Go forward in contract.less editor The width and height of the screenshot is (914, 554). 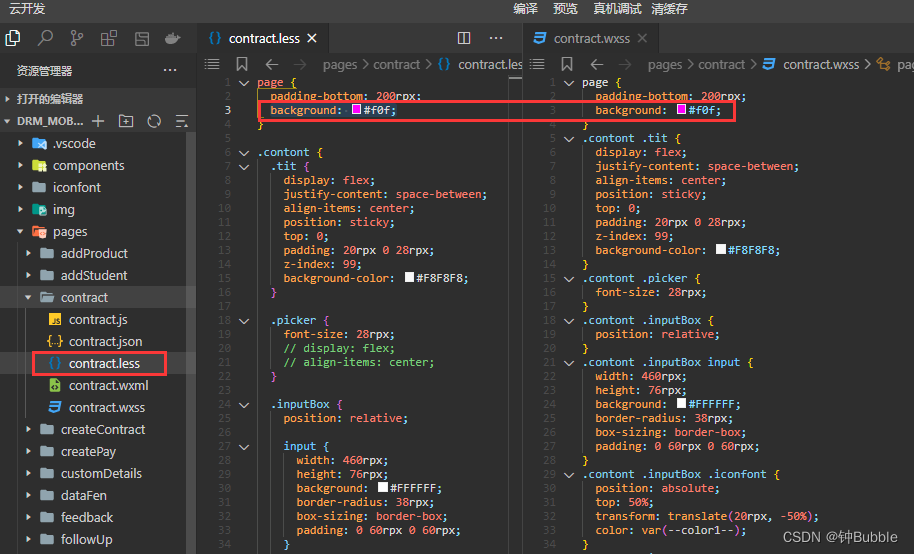300,64
